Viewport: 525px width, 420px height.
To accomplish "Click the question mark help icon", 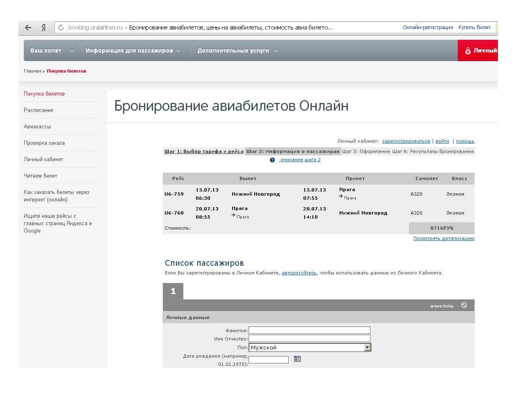I will (x=272, y=160).
